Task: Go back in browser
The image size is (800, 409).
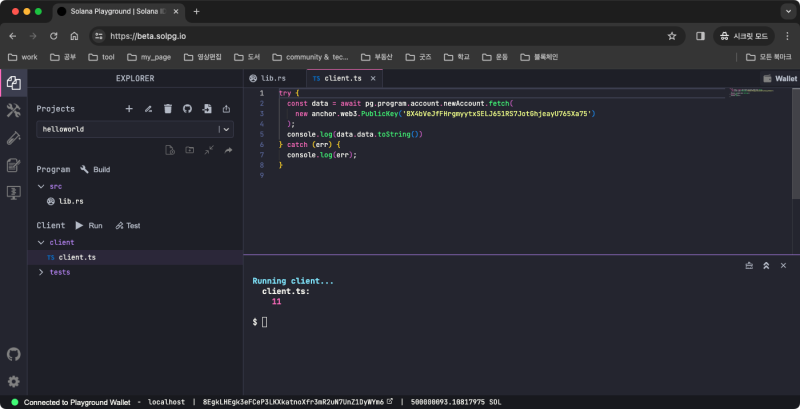Action: [13, 36]
